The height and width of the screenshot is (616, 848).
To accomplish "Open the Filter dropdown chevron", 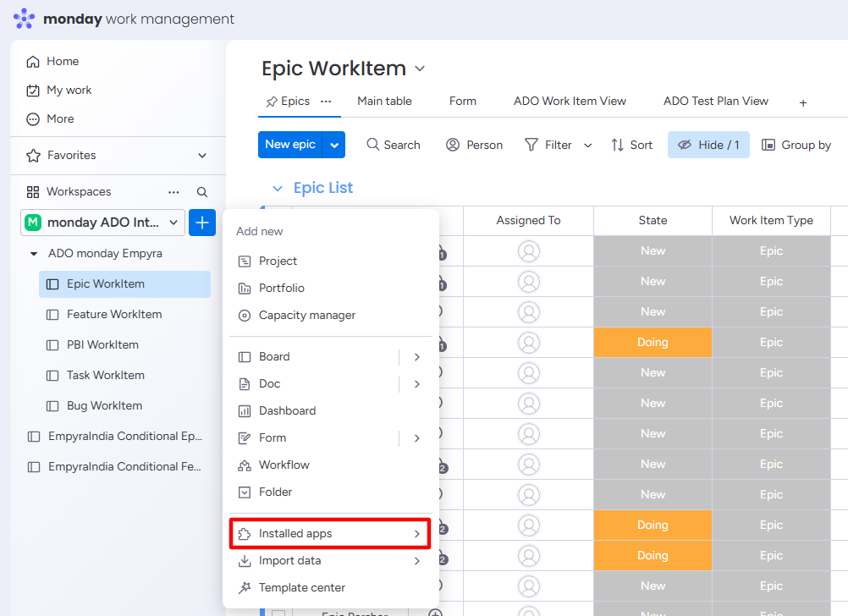I will pyautogui.click(x=588, y=145).
